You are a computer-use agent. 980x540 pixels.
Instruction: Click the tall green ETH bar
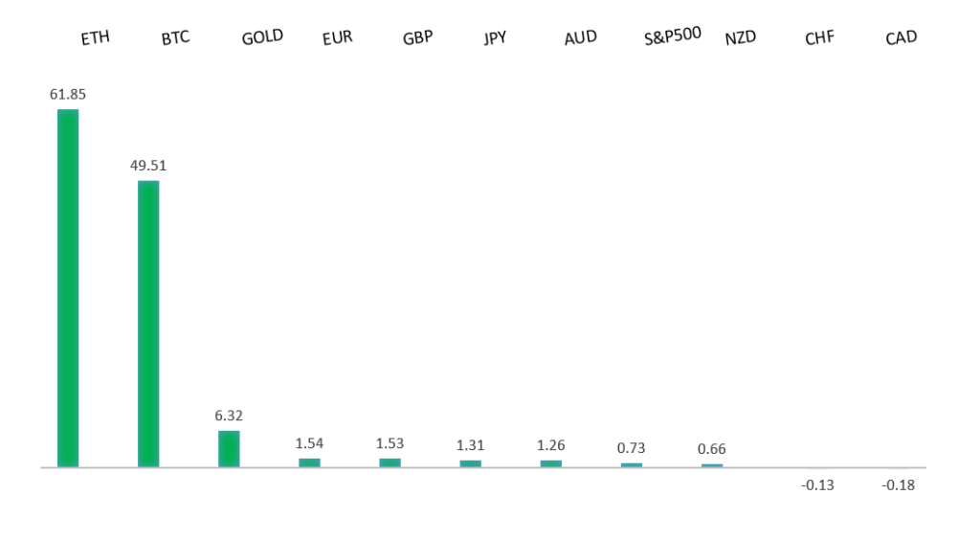point(68,287)
